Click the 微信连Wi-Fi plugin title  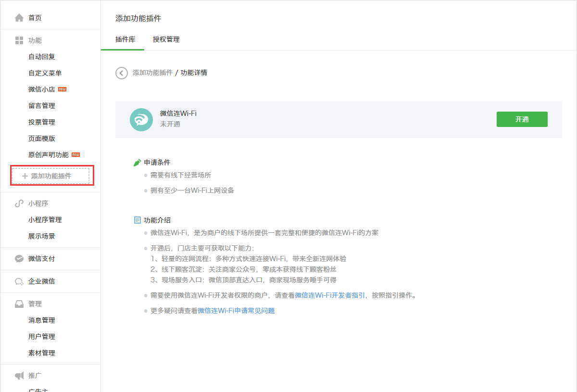178,114
